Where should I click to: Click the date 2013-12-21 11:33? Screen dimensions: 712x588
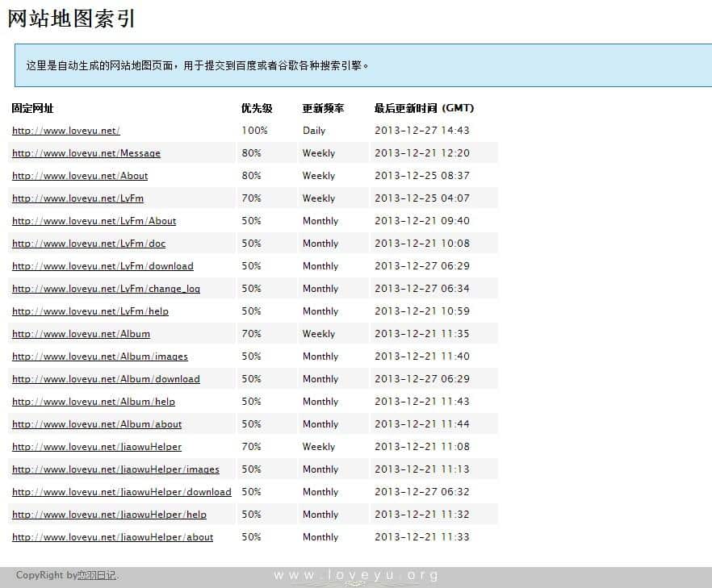click(422, 537)
